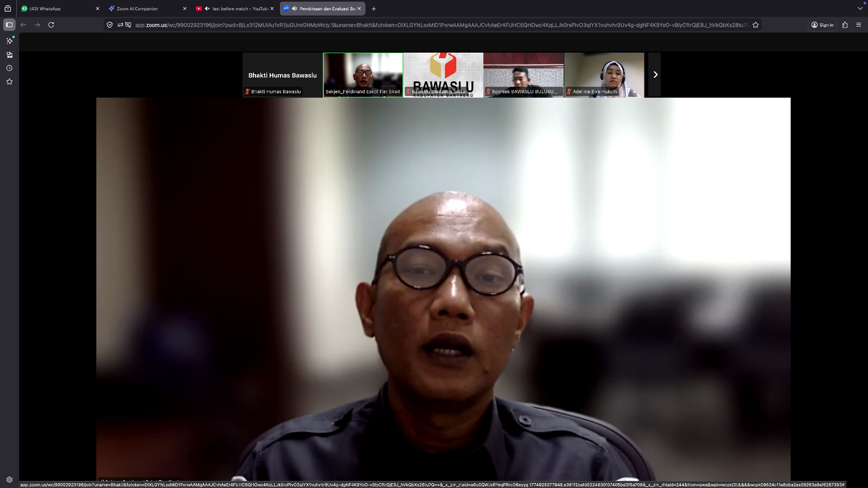Reload the current Zoom meeting page
Viewport: 868px width, 488px height.
click(x=50, y=24)
